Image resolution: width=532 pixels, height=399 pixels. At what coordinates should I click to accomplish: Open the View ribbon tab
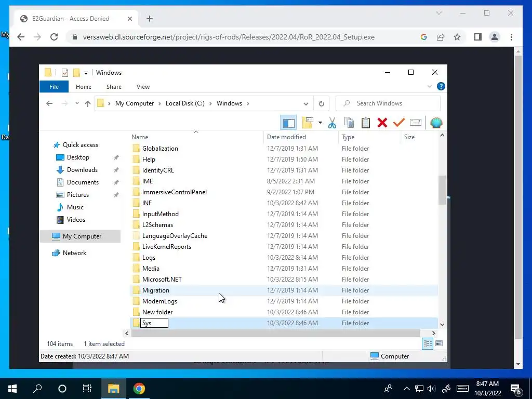pyautogui.click(x=143, y=87)
